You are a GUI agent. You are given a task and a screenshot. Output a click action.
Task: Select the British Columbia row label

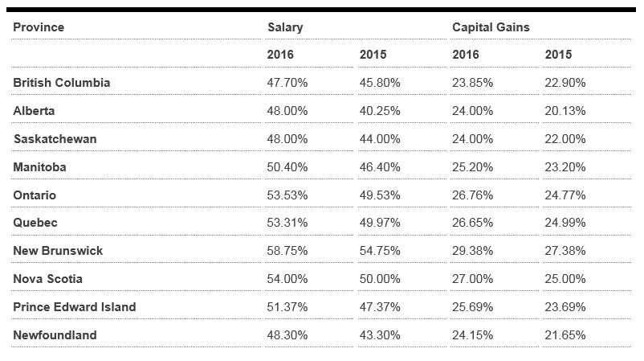[62, 83]
